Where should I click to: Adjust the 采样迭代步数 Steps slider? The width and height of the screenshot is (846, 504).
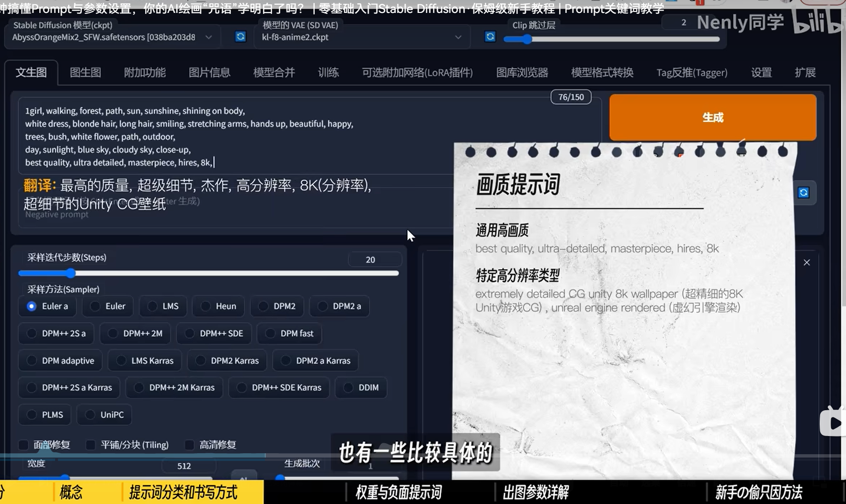[71, 273]
